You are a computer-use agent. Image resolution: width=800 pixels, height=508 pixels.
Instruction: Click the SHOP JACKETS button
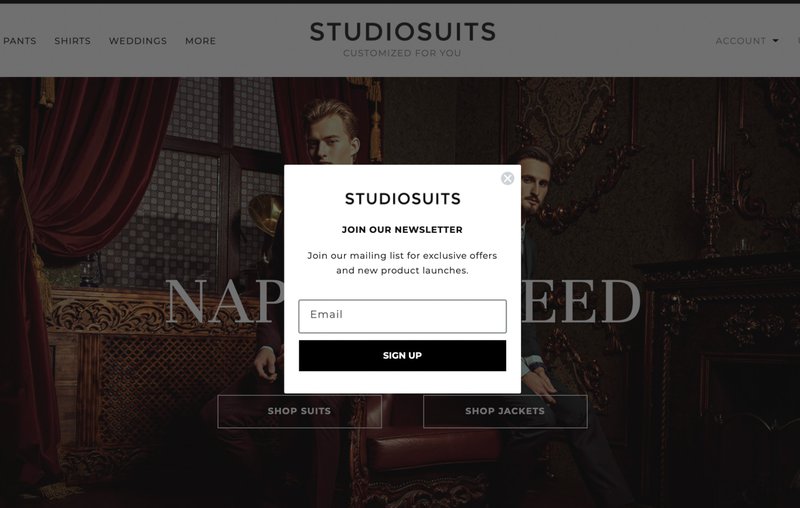(505, 411)
